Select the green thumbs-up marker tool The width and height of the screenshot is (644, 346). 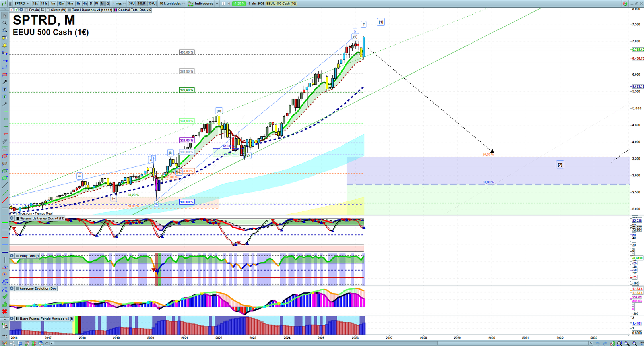pyautogui.click(x=4, y=304)
